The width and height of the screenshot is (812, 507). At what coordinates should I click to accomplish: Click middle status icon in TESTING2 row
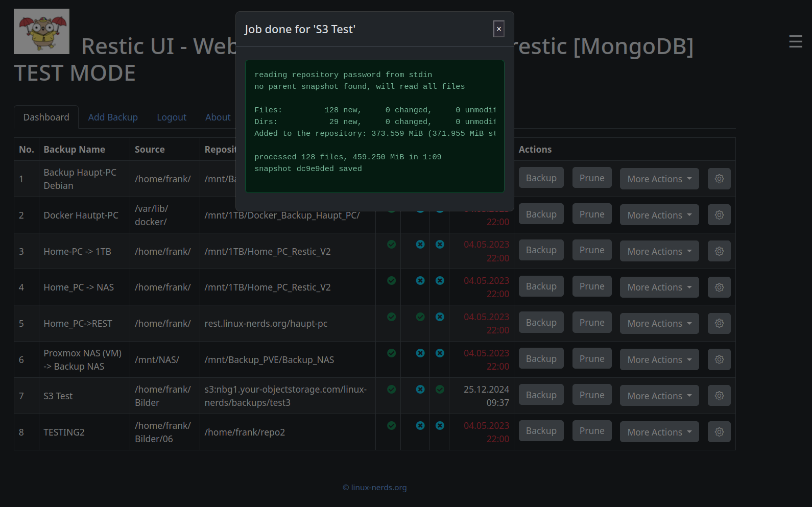coord(420,426)
